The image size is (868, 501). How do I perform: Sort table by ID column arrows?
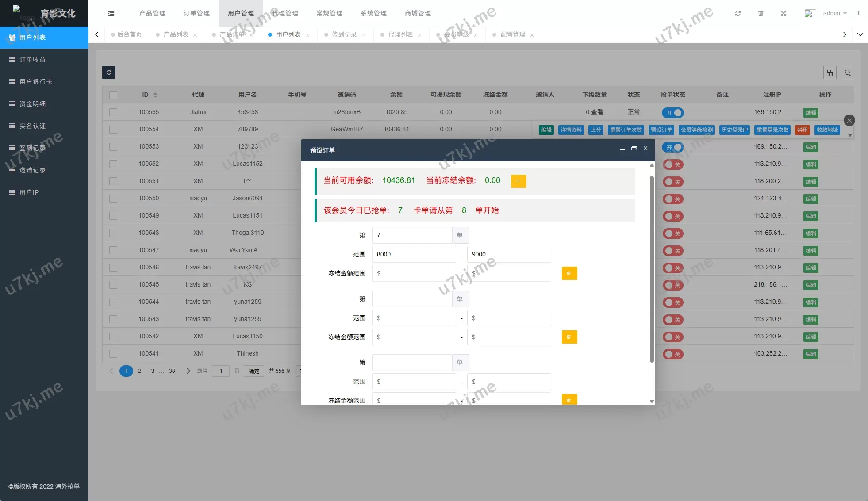point(155,95)
